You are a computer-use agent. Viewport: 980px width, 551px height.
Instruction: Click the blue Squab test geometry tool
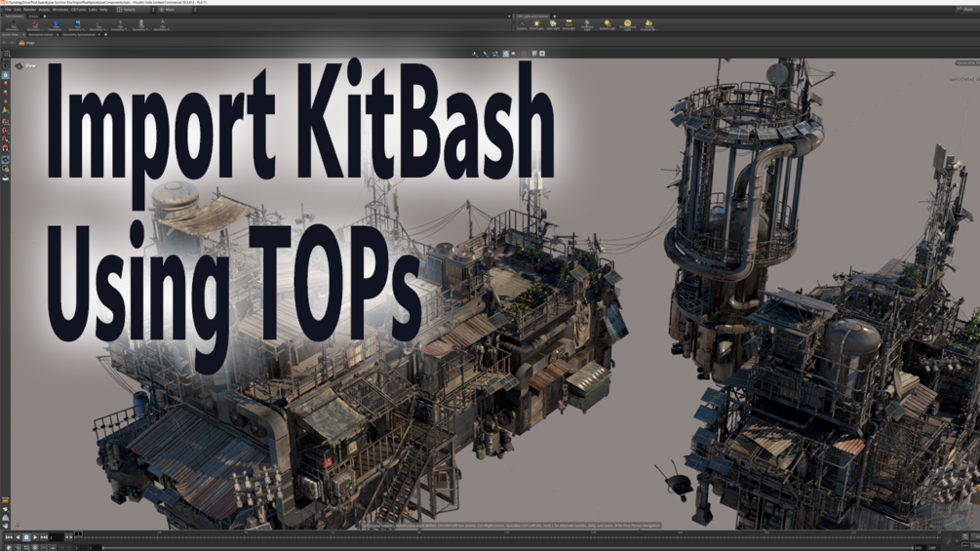(x=57, y=25)
